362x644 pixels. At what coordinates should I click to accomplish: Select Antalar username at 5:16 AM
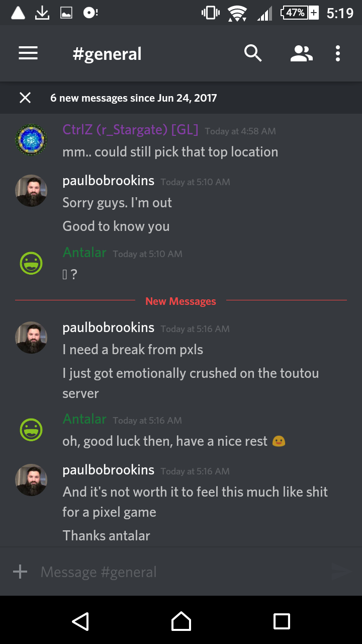[84, 419]
